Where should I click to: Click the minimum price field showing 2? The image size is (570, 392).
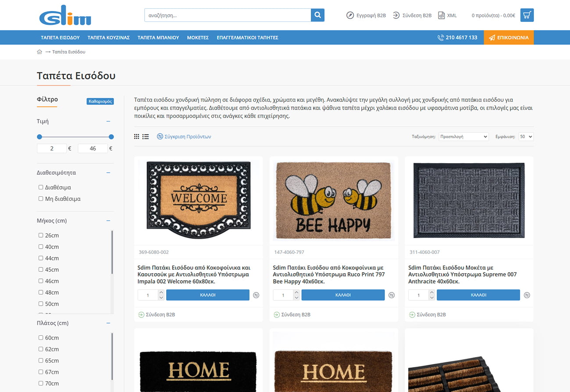pyautogui.click(x=52, y=149)
